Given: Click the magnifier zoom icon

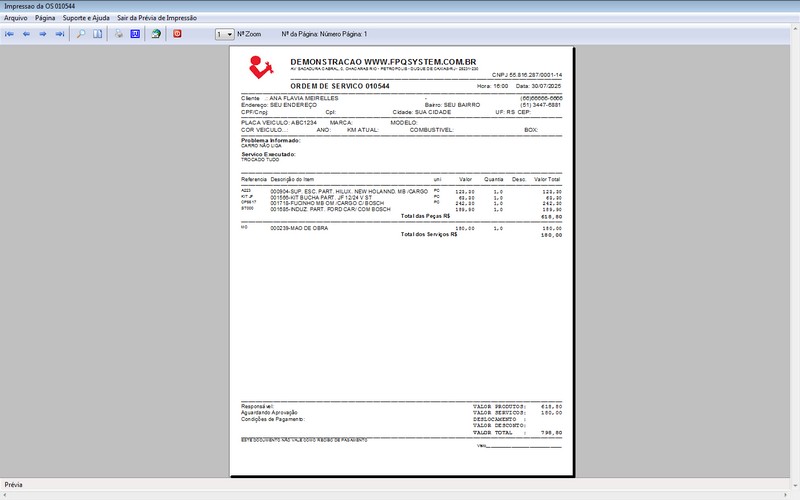Looking at the screenshot, I should 81,34.
